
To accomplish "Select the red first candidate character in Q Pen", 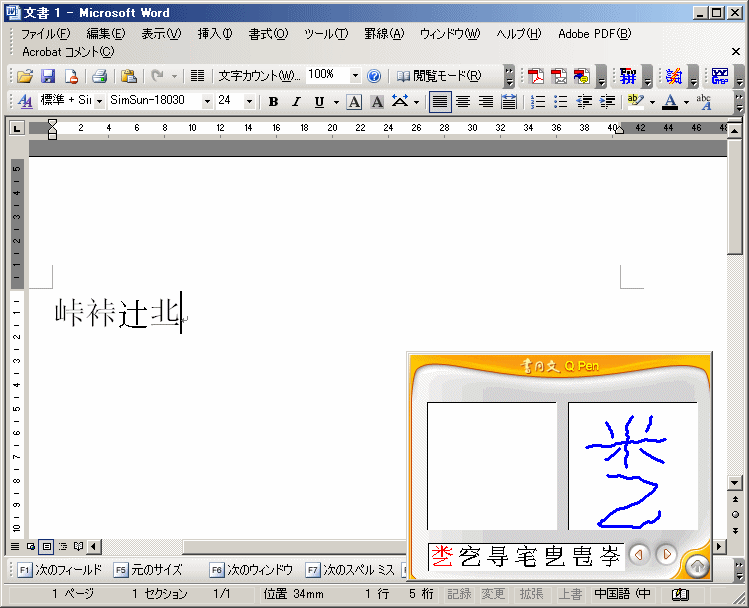I will point(441,556).
